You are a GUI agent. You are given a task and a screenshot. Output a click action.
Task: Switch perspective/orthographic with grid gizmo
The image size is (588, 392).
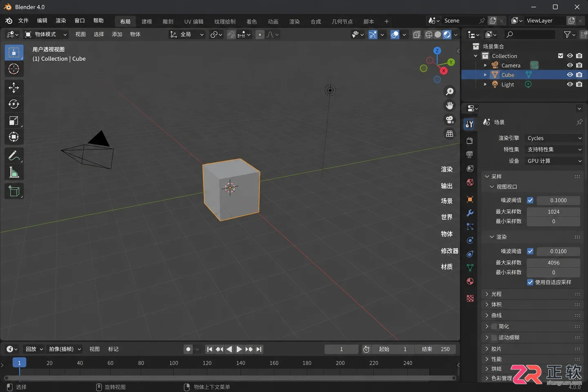[450, 134]
